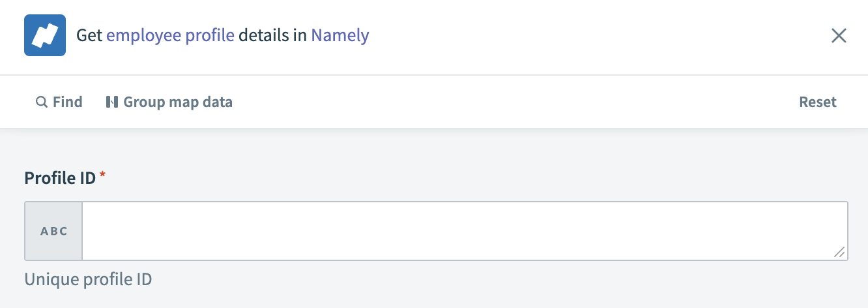Screen dimensions: 868x308
Task: Enable Group map data mode
Action: coord(177,102)
